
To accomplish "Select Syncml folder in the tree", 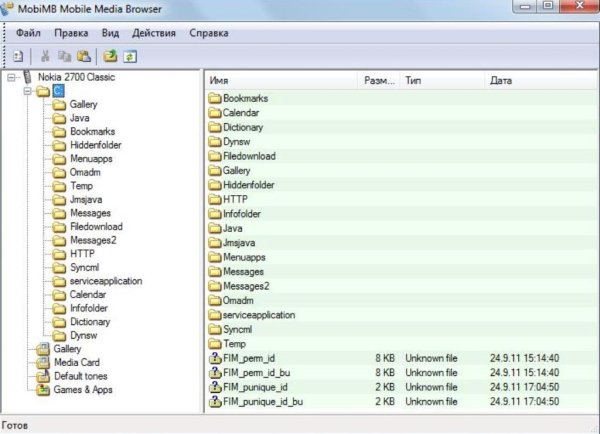I will [x=85, y=267].
